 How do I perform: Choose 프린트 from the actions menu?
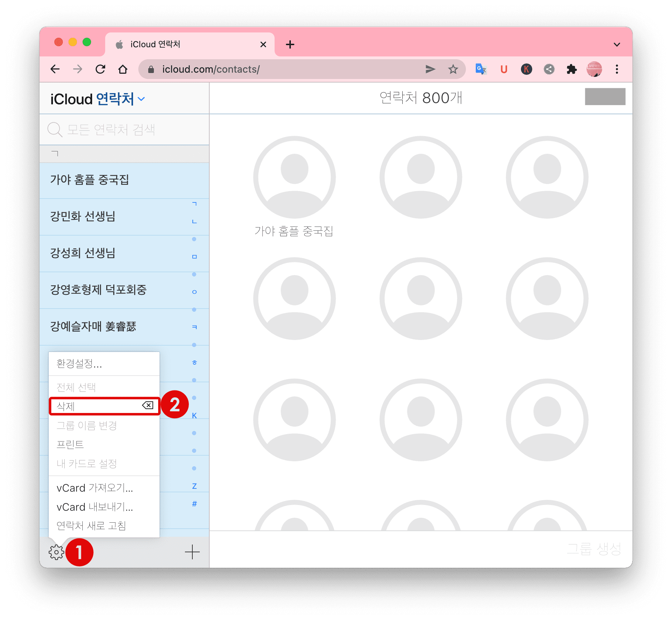click(x=104, y=444)
